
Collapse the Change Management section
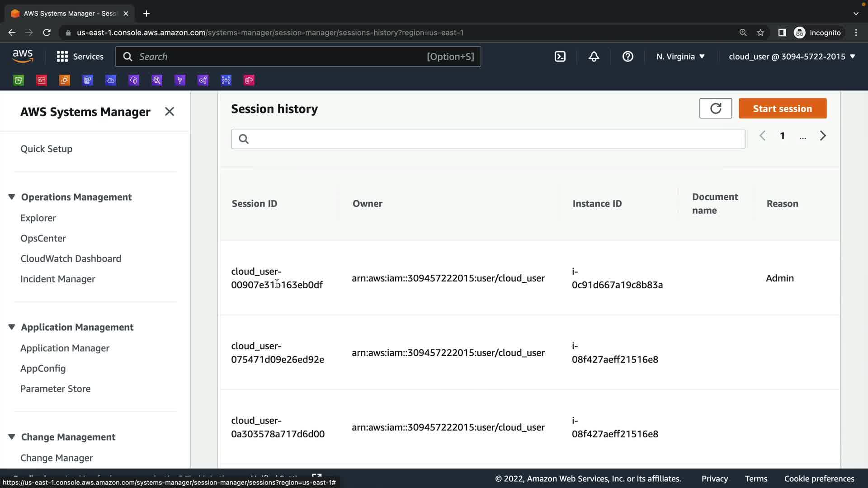[x=12, y=437]
